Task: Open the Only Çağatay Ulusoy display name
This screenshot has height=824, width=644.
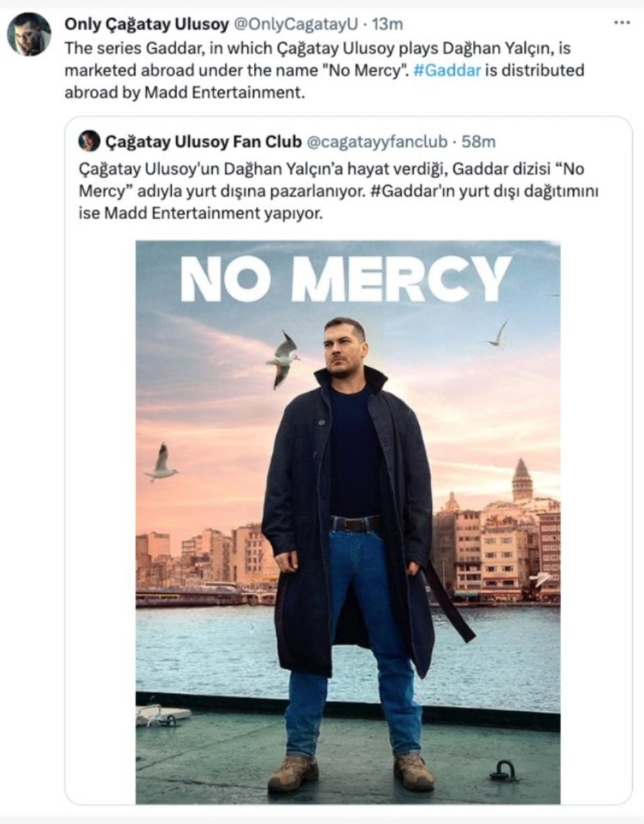Action: 147,24
